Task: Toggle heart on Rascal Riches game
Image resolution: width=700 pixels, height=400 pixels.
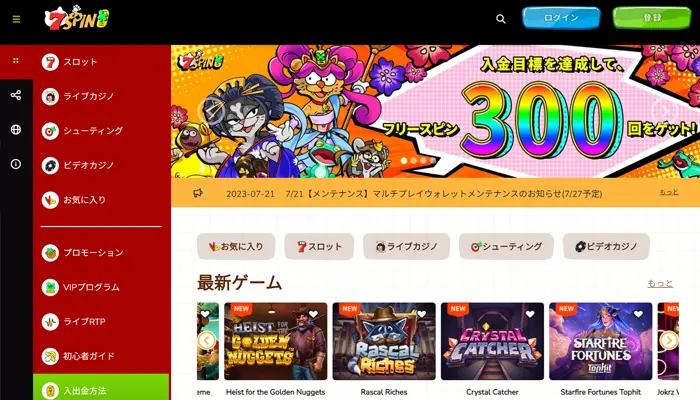Action: (x=421, y=314)
